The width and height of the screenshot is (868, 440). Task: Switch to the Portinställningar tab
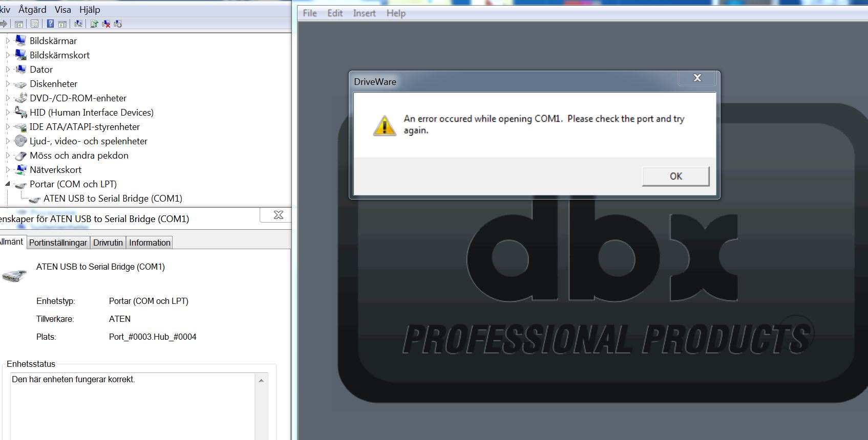coord(58,243)
